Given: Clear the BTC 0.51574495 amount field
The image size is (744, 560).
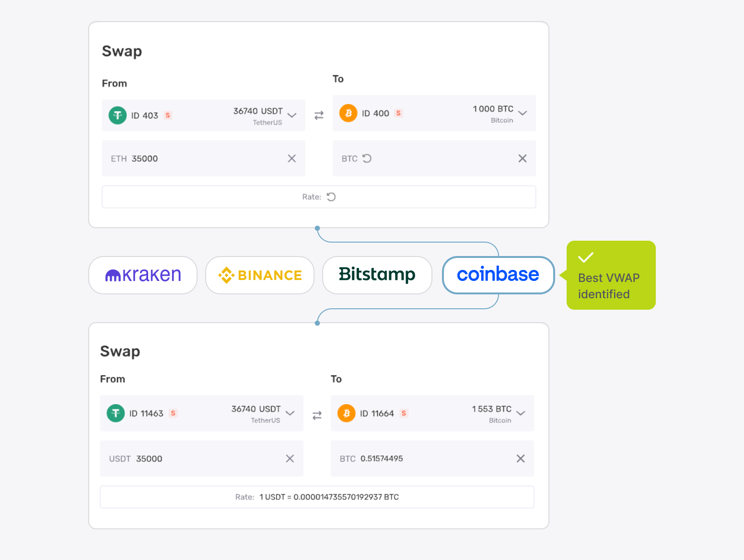Looking at the screenshot, I should [x=521, y=458].
